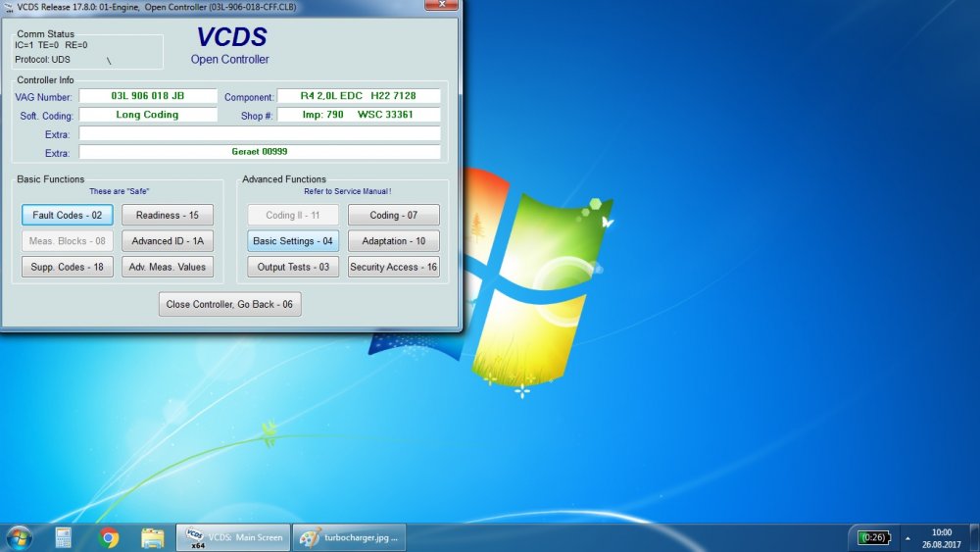This screenshot has width=980, height=552.
Task: Open Security Access - 16
Action: (x=394, y=267)
